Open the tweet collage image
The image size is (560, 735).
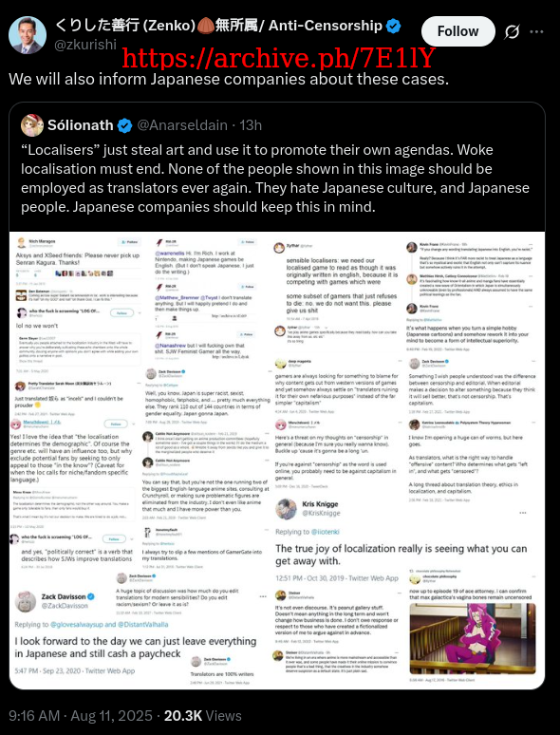coord(277,461)
